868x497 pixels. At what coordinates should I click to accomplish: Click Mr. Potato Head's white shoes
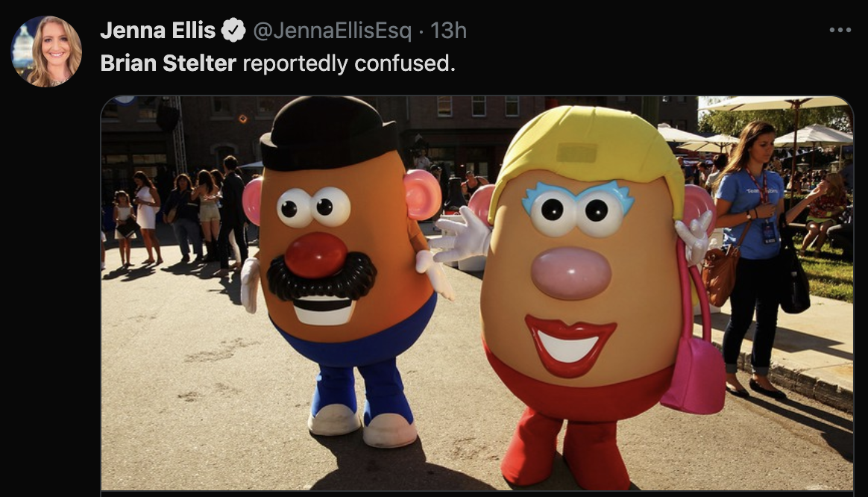tap(362, 425)
